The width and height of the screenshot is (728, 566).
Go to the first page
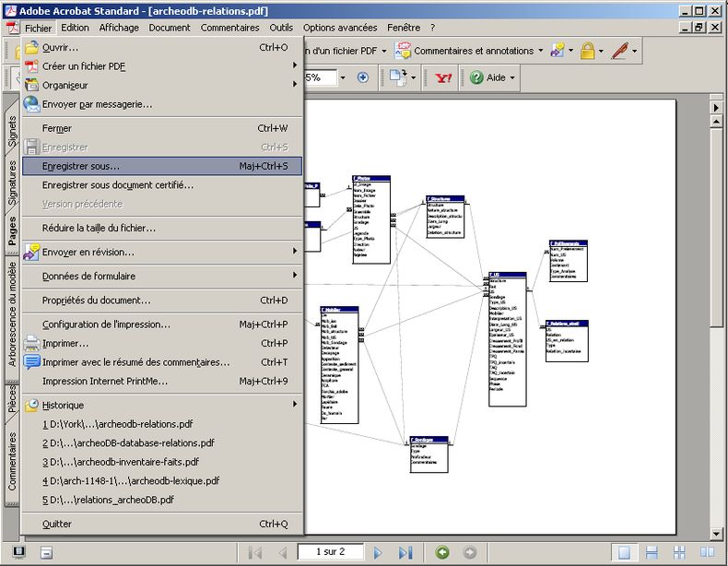click(255, 552)
